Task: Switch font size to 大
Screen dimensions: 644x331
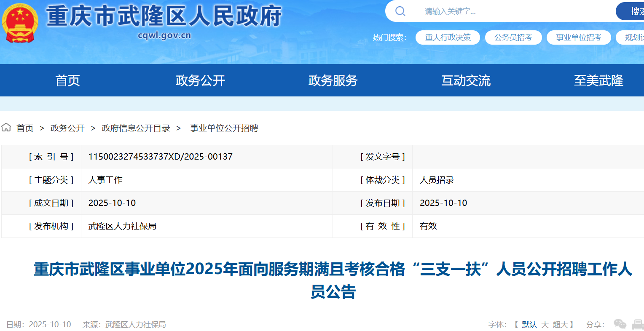Action: (x=545, y=324)
